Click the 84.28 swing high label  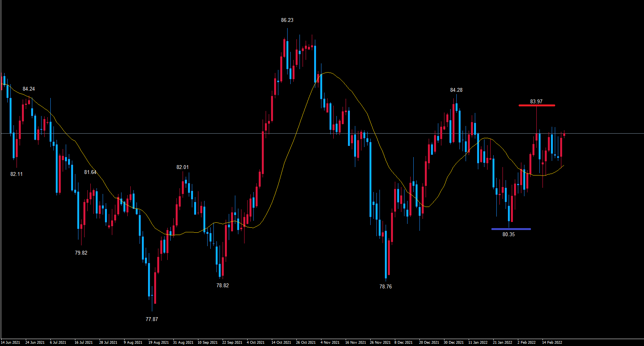[456, 90]
